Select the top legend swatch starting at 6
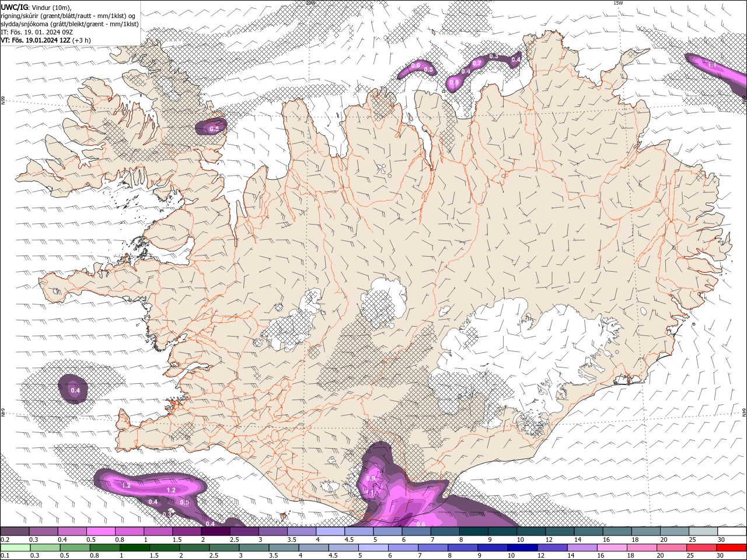The image size is (747, 560). click(x=416, y=531)
